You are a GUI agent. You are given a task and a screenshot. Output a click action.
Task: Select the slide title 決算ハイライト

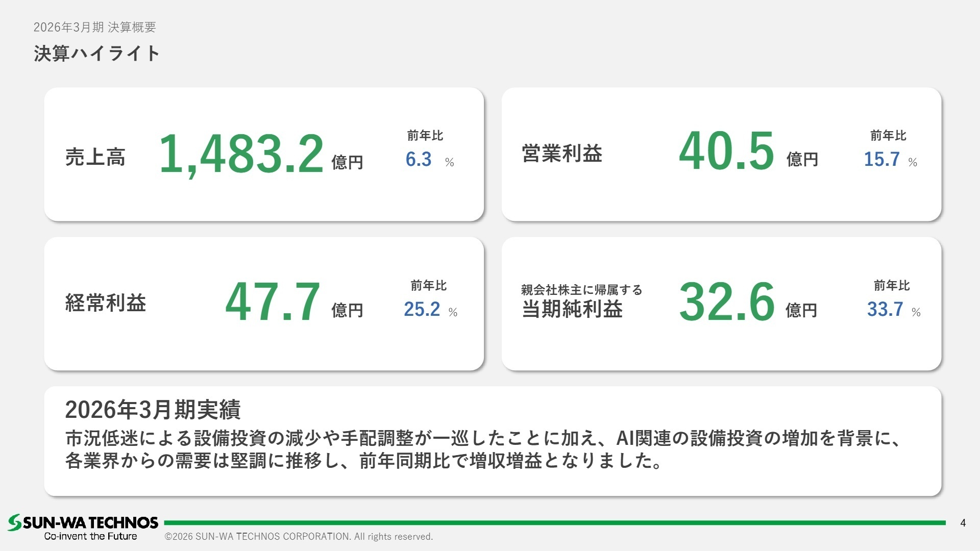point(97,53)
